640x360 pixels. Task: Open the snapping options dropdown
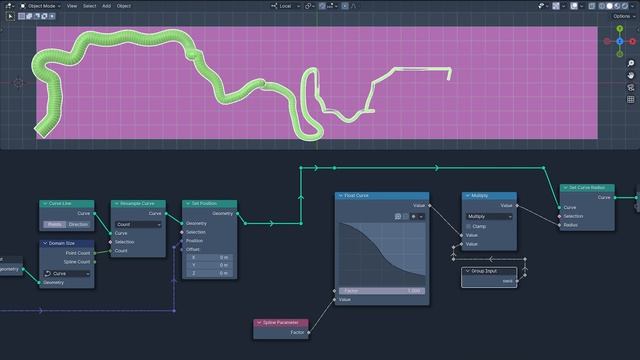tap(332, 6)
